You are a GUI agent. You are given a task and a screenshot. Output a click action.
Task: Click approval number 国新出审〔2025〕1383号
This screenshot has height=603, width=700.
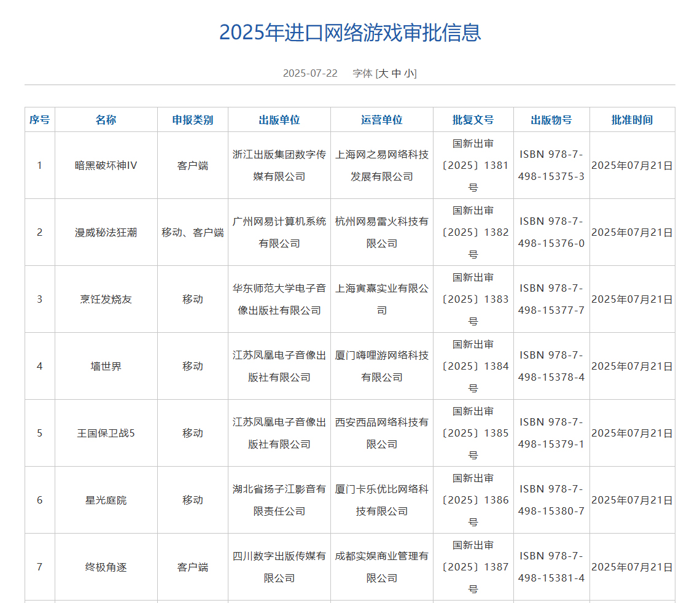coord(473,300)
